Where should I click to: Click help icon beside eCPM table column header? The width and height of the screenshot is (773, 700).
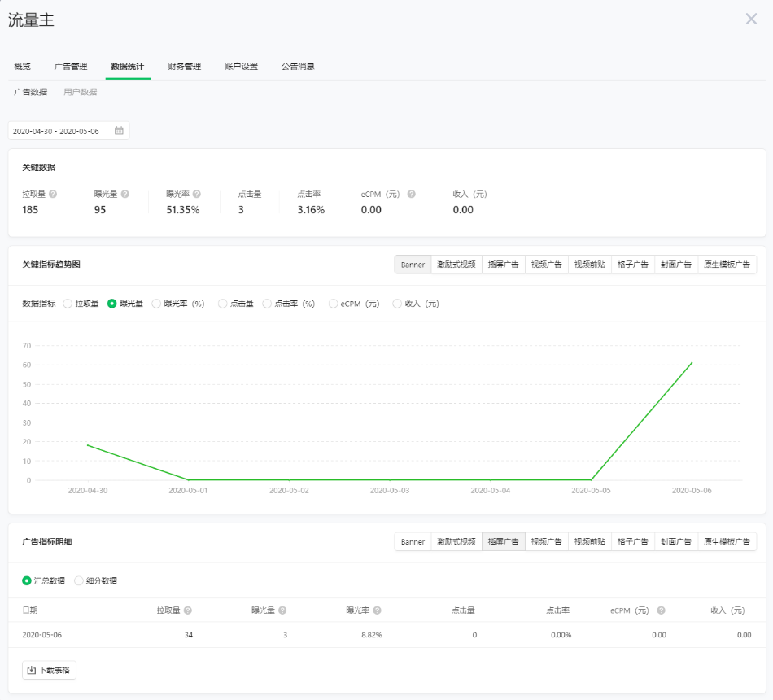(661, 610)
